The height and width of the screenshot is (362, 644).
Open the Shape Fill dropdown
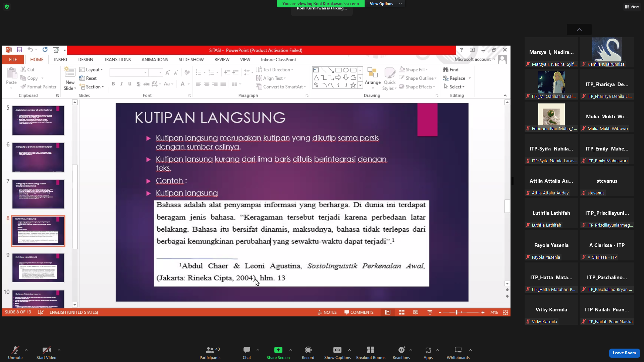pyautogui.click(x=413, y=69)
